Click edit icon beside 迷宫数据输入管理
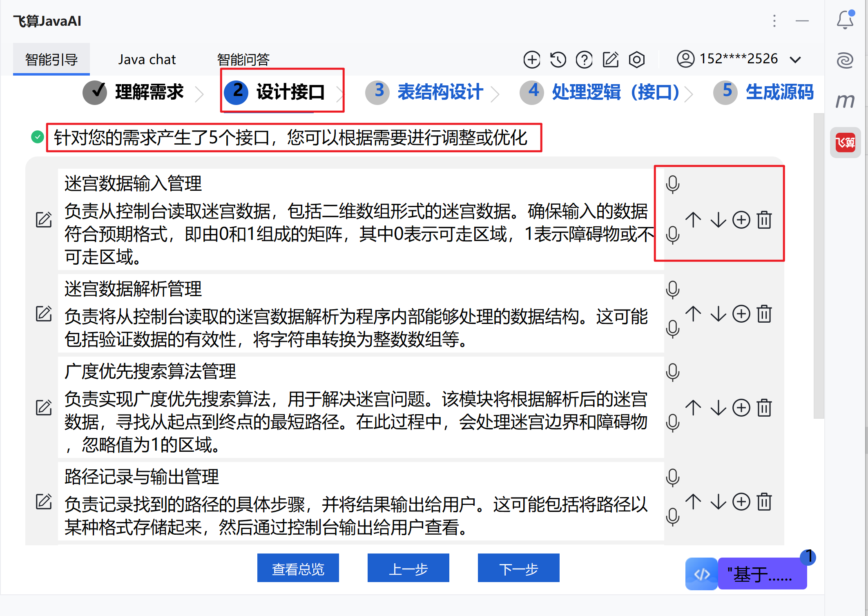The width and height of the screenshot is (868, 616). click(x=44, y=220)
